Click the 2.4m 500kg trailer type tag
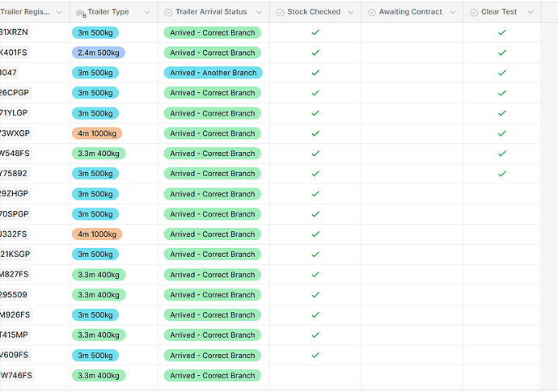This screenshot has height=392, width=558. click(99, 53)
